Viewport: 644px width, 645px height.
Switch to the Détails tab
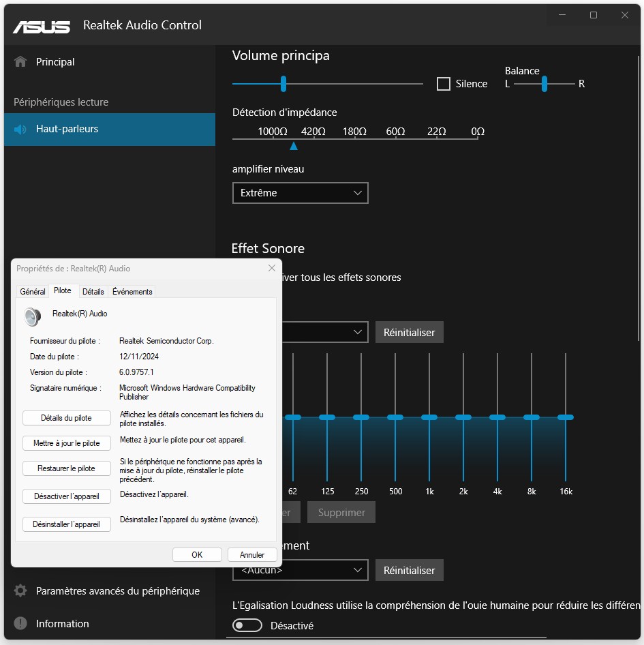click(x=93, y=291)
